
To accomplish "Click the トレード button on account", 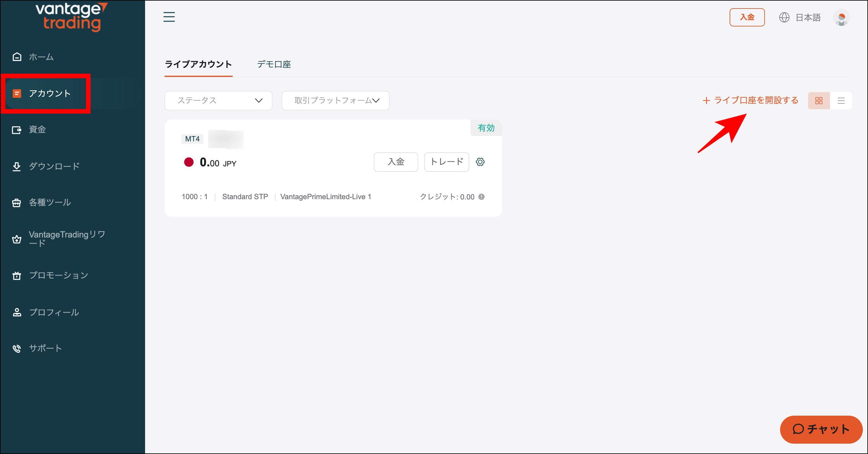I will (447, 162).
